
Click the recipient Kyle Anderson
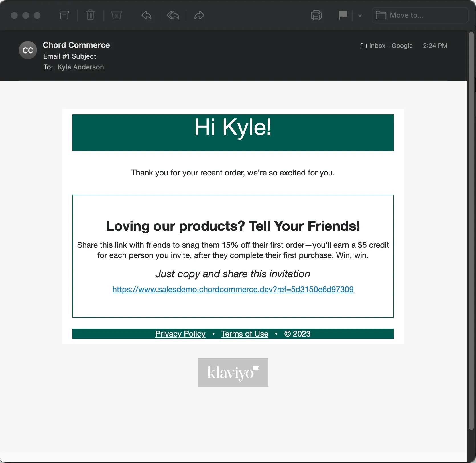81,67
